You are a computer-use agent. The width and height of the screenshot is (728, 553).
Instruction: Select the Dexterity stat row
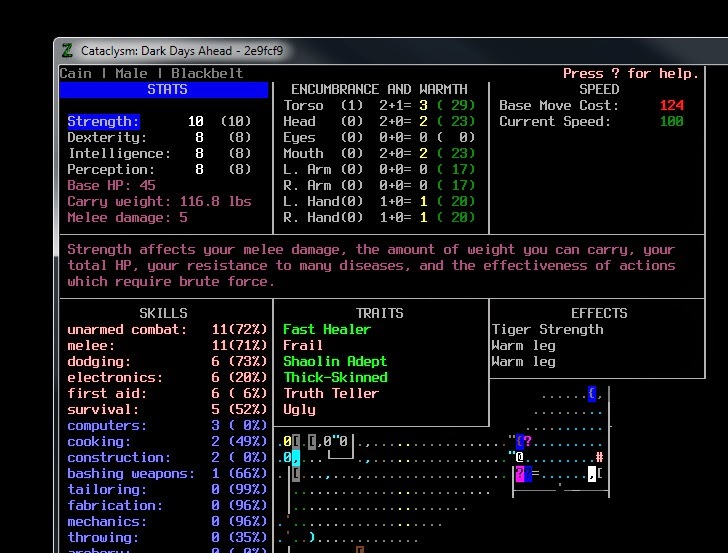(159, 137)
